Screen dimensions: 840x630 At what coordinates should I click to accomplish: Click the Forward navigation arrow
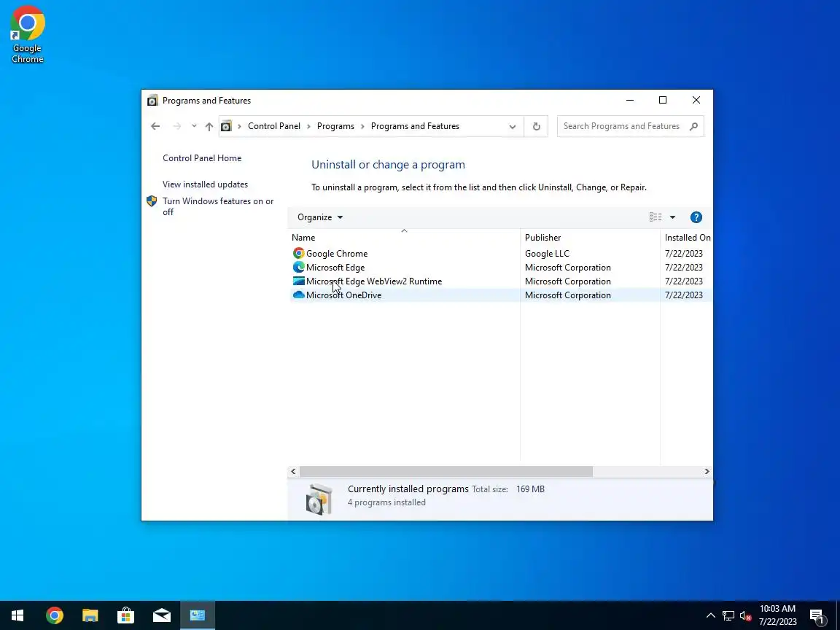pyautogui.click(x=176, y=126)
